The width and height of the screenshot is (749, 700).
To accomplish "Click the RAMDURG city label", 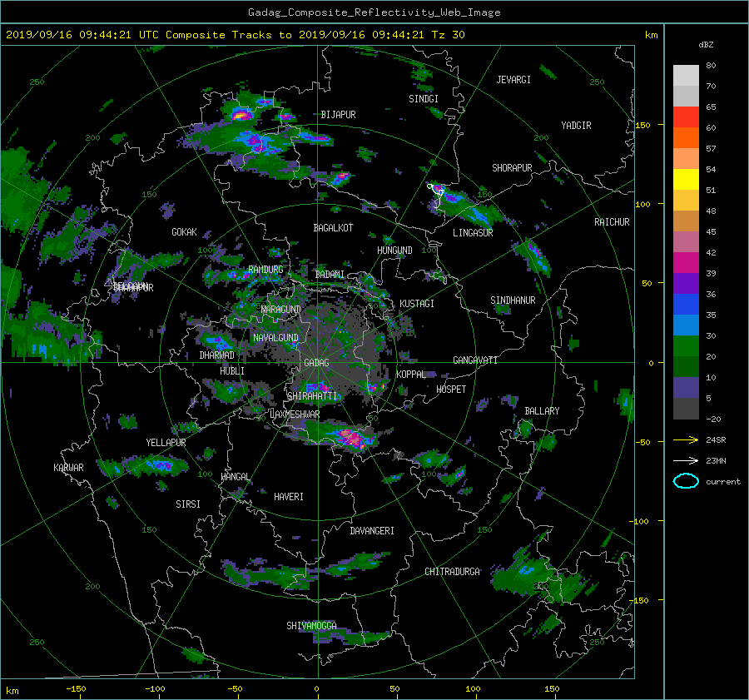I will click(265, 270).
